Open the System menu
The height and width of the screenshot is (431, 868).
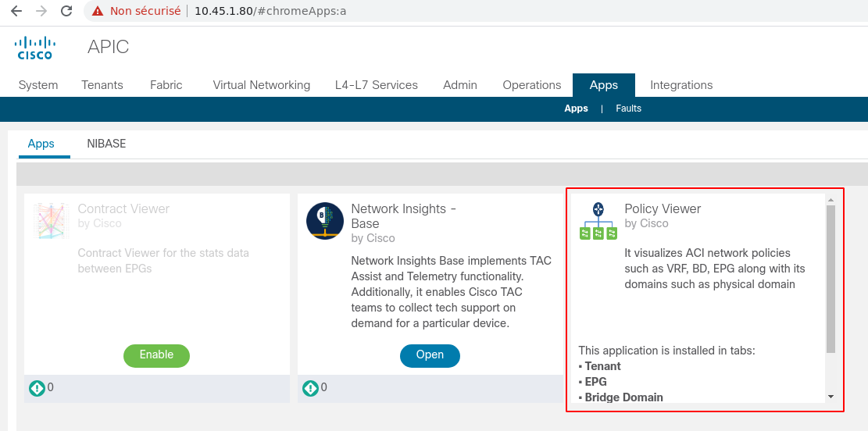click(38, 85)
